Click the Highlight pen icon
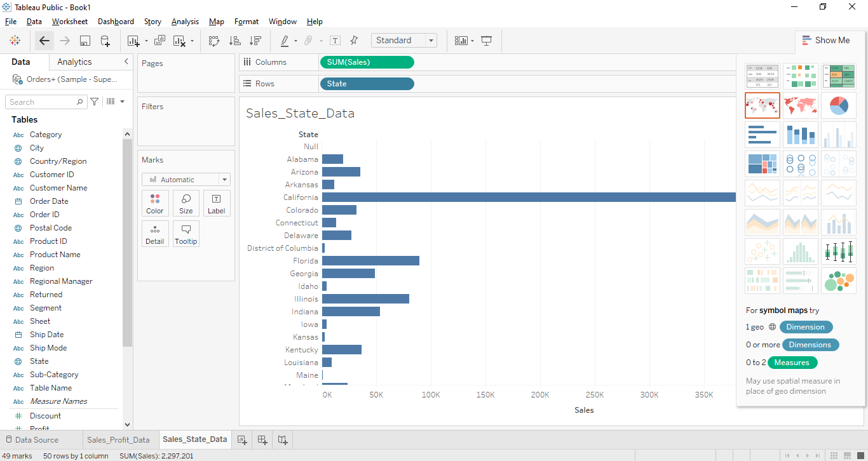The width and height of the screenshot is (868, 461). 285,41
